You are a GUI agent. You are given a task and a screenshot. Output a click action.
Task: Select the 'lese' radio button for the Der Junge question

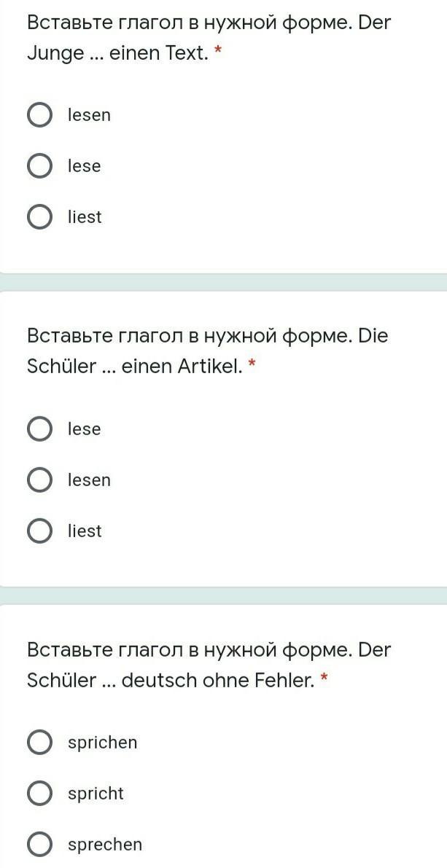(39, 166)
